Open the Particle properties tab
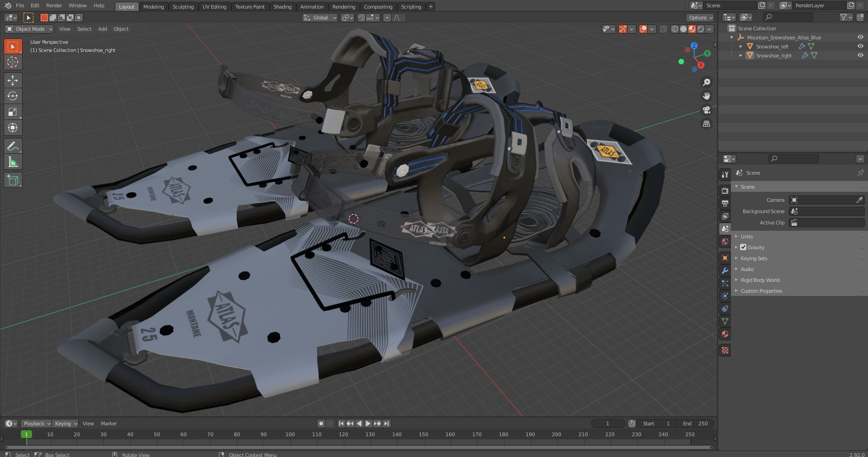The width and height of the screenshot is (868, 457). pyautogui.click(x=725, y=283)
